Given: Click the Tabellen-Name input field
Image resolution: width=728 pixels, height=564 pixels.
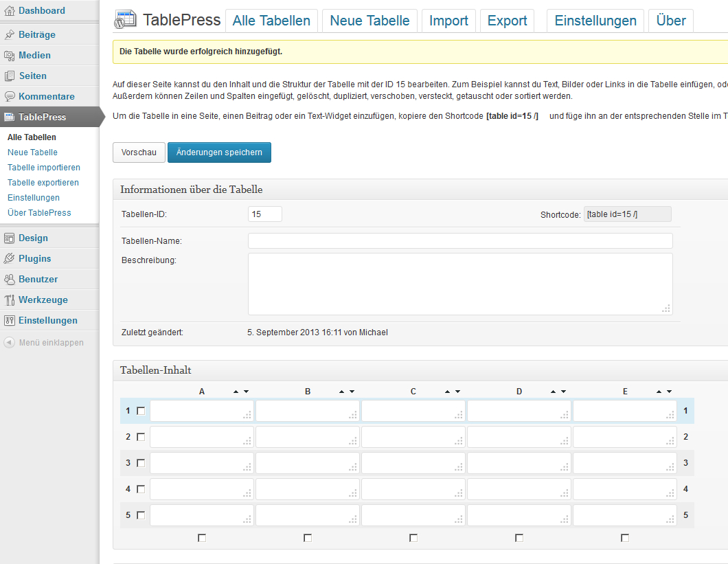Looking at the screenshot, I should click(460, 240).
